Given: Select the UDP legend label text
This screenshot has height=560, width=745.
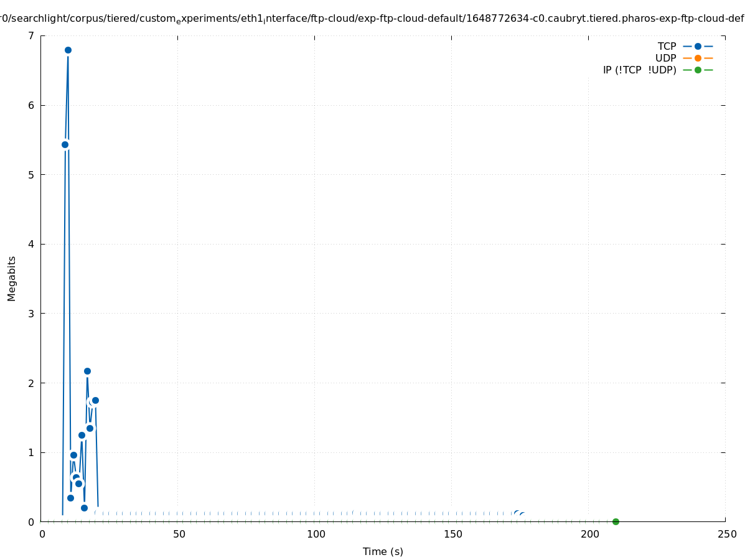Looking at the screenshot, I should click(x=665, y=58).
